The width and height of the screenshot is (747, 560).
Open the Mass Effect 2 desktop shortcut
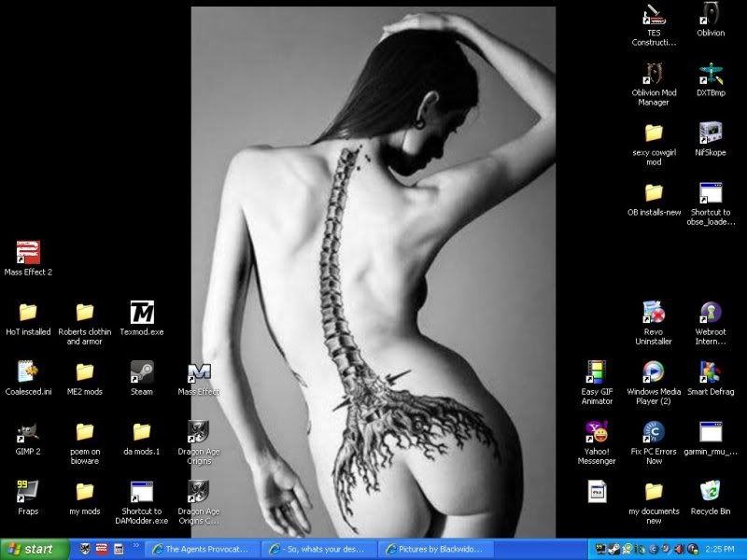28,253
